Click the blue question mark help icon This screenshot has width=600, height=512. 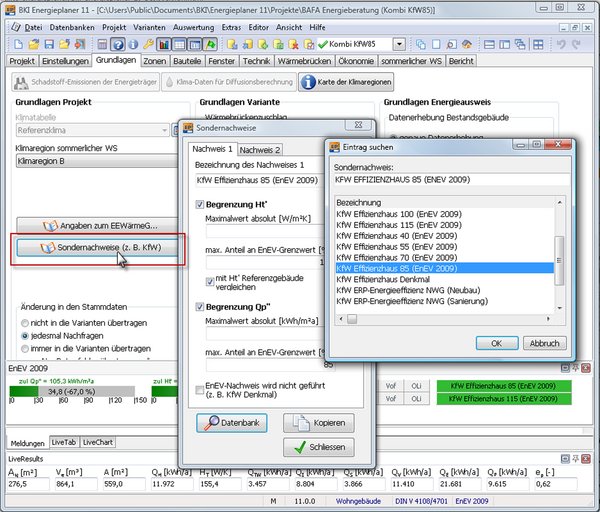[x=118, y=45]
